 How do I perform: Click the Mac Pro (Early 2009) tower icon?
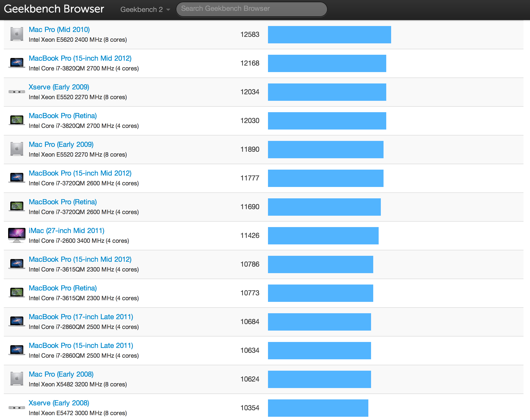(x=17, y=149)
